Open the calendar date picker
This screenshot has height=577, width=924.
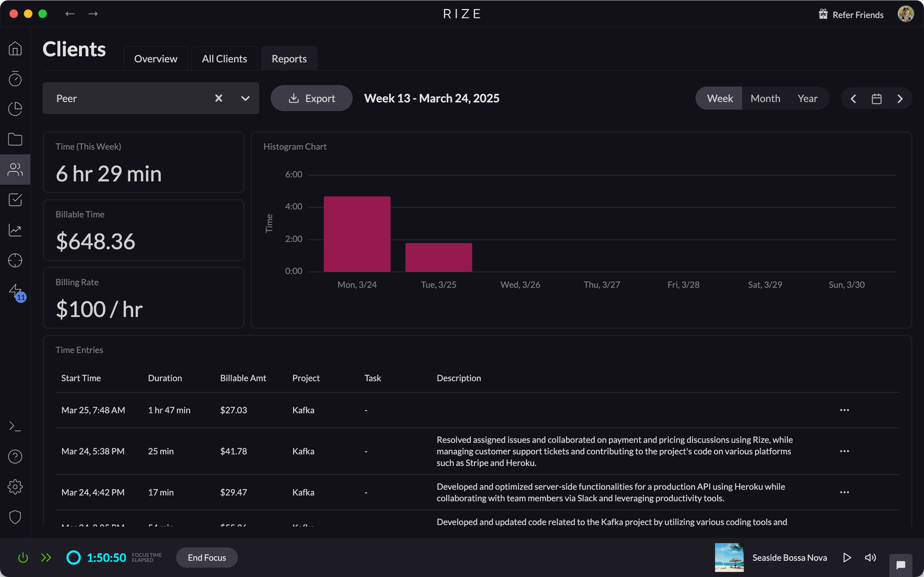[876, 98]
